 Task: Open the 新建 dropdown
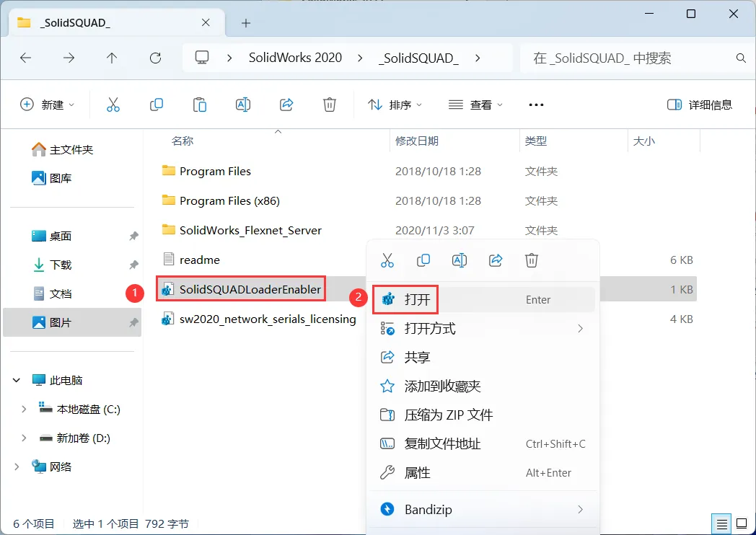pyautogui.click(x=47, y=105)
